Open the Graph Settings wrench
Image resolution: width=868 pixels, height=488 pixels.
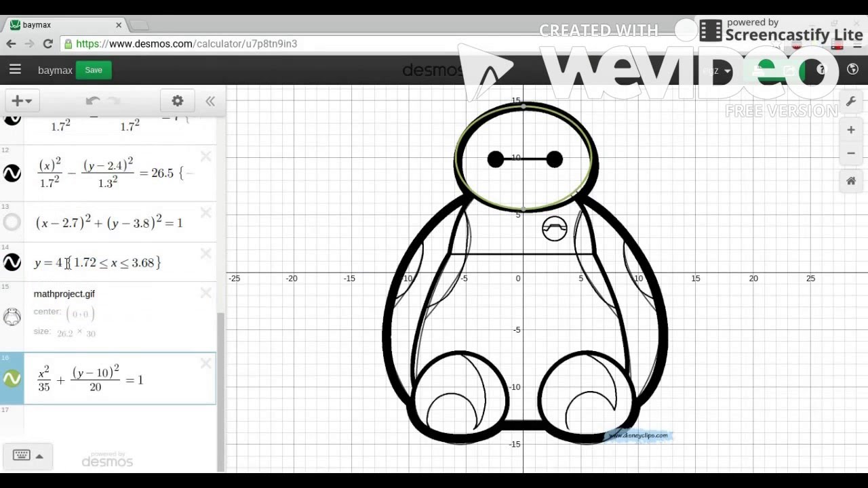(851, 101)
